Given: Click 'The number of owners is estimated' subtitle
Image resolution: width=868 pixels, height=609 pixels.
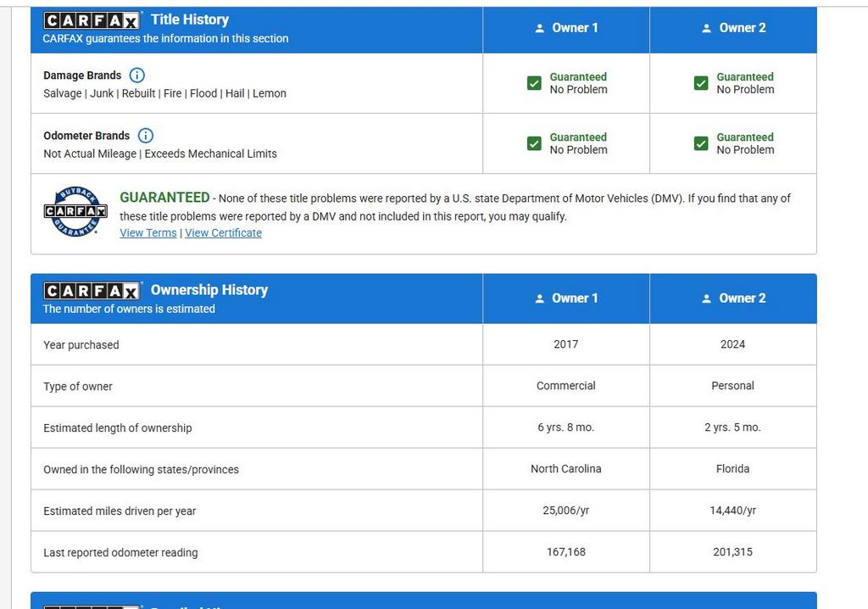Looking at the screenshot, I should (129, 309).
